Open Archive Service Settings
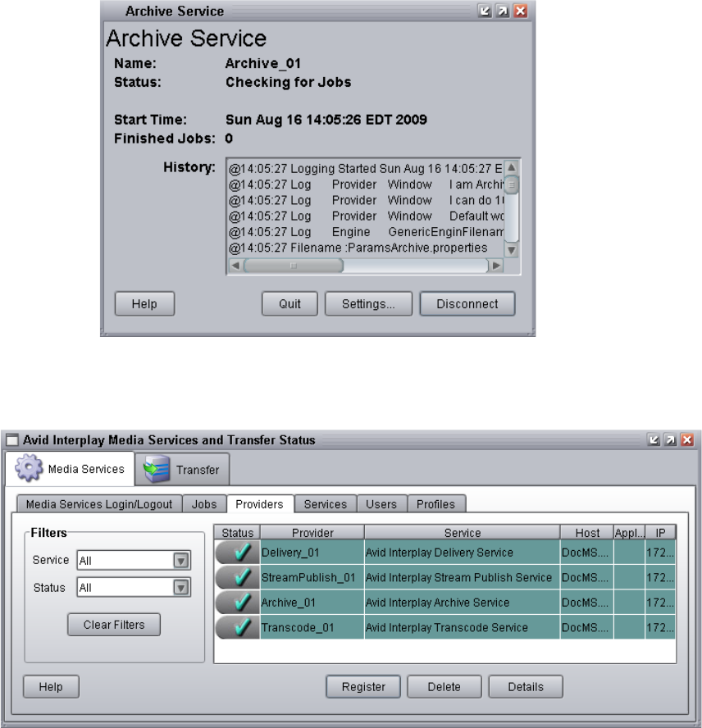The image size is (702, 728). pyautogui.click(x=368, y=303)
